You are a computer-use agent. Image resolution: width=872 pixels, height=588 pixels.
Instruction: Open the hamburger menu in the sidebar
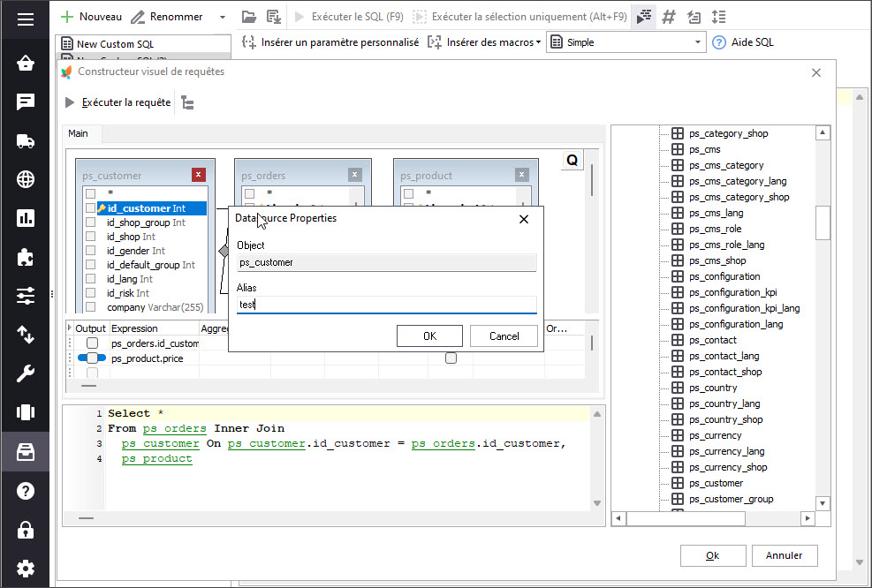click(x=26, y=19)
